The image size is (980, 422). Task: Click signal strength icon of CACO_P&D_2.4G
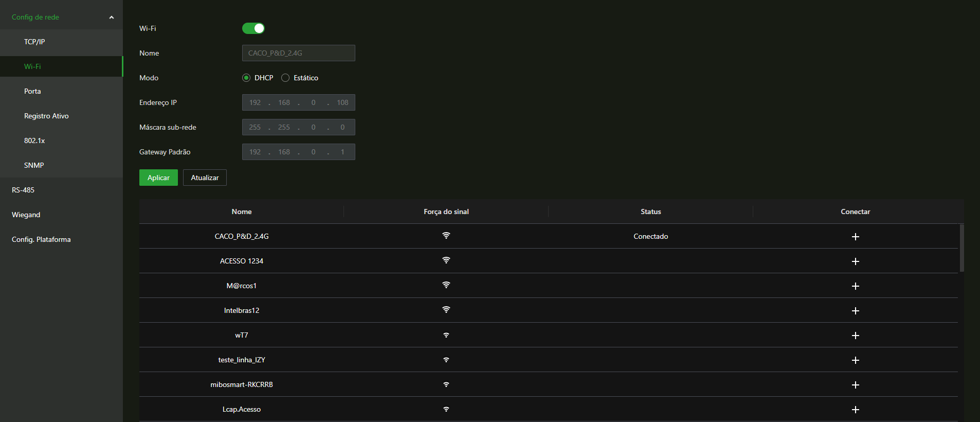446,236
